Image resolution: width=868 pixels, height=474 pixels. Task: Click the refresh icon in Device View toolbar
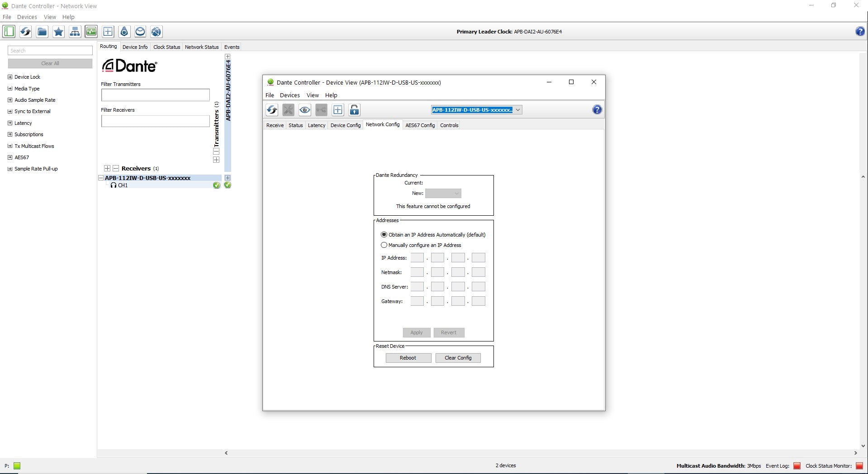coord(272,110)
